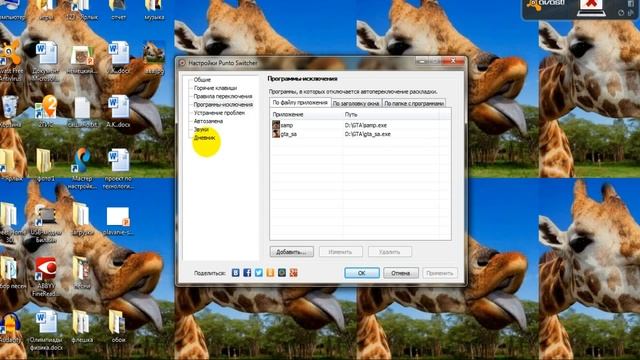Select the D:\GTA\samp.exe path cell
The image size is (640, 360).
coord(366,125)
